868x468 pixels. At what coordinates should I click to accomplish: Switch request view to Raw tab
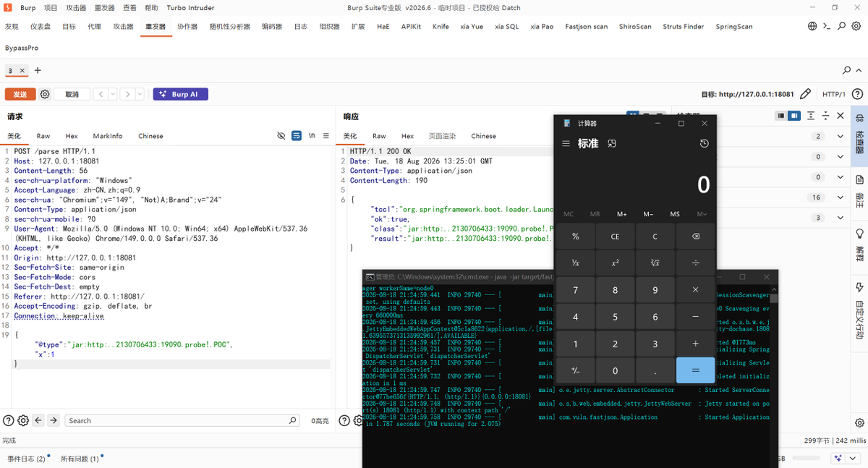(43, 136)
